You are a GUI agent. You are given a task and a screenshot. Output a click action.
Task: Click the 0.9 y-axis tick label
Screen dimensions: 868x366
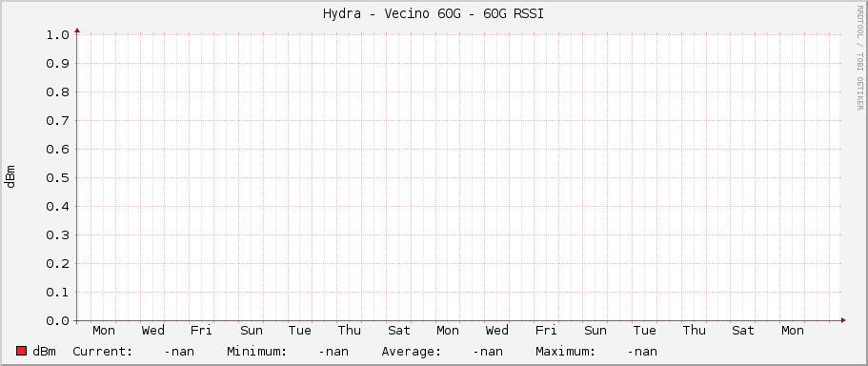click(58, 64)
